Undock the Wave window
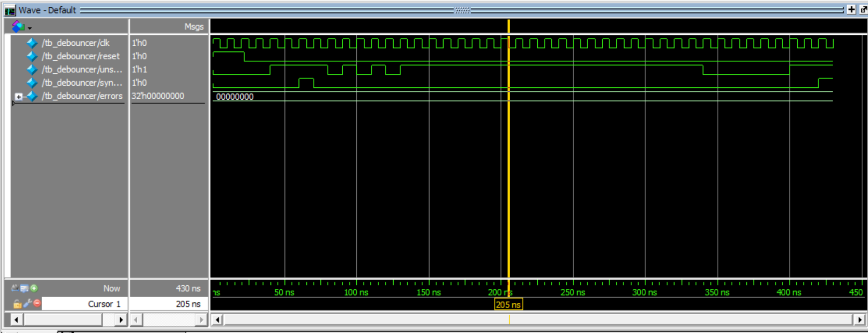This screenshot has height=333, width=868. pyautogui.click(x=863, y=10)
